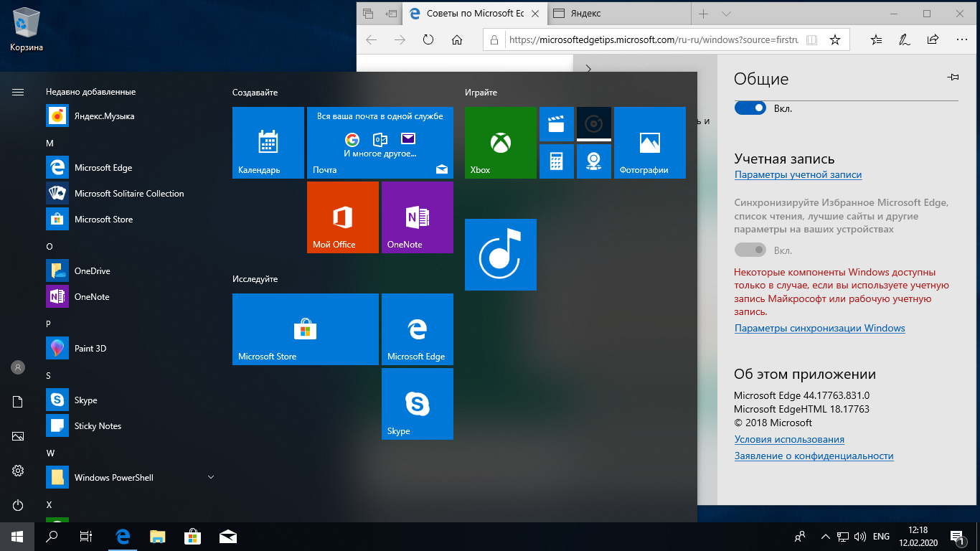Viewport: 980px width, 551px height.
Task: Open Edge Settings and more menu
Action: 961,40
